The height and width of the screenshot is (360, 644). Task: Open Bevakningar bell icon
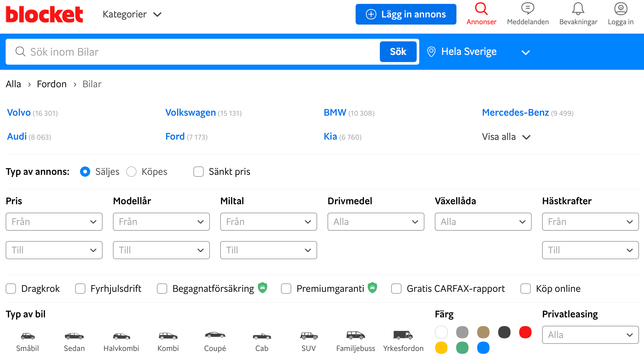coord(578,8)
